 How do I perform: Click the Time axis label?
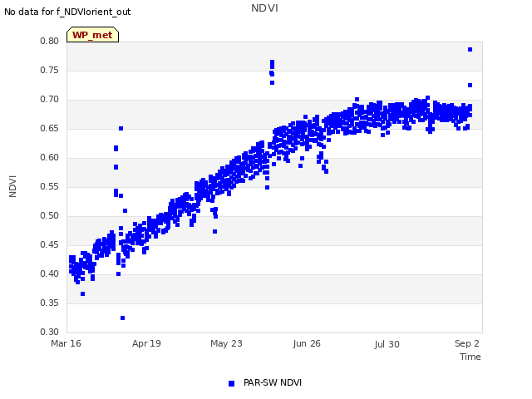(x=470, y=357)
